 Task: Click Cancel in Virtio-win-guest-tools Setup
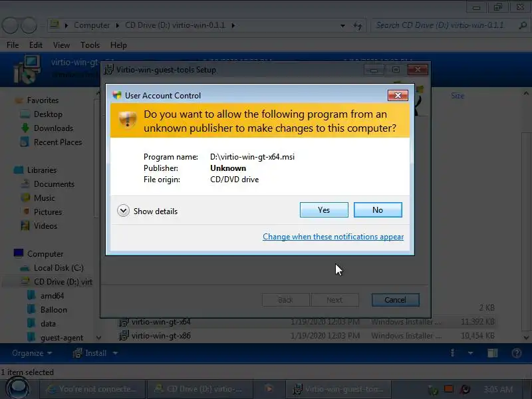pyautogui.click(x=395, y=300)
